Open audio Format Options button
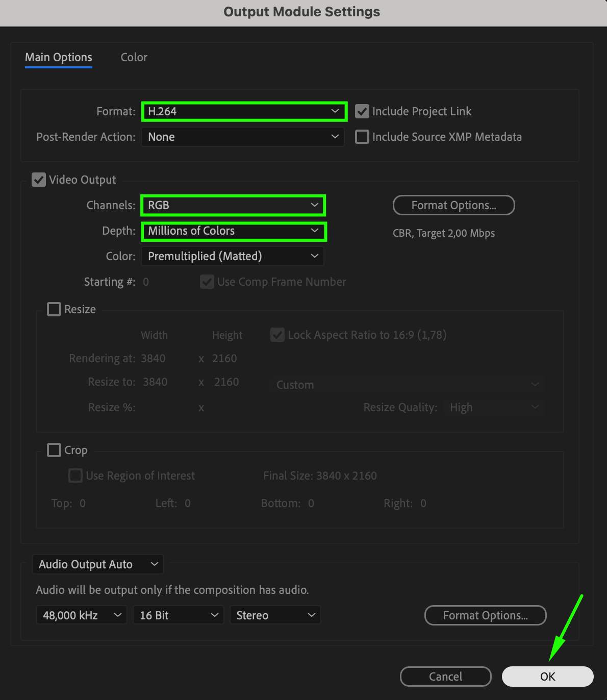 (x=486, y=615)
